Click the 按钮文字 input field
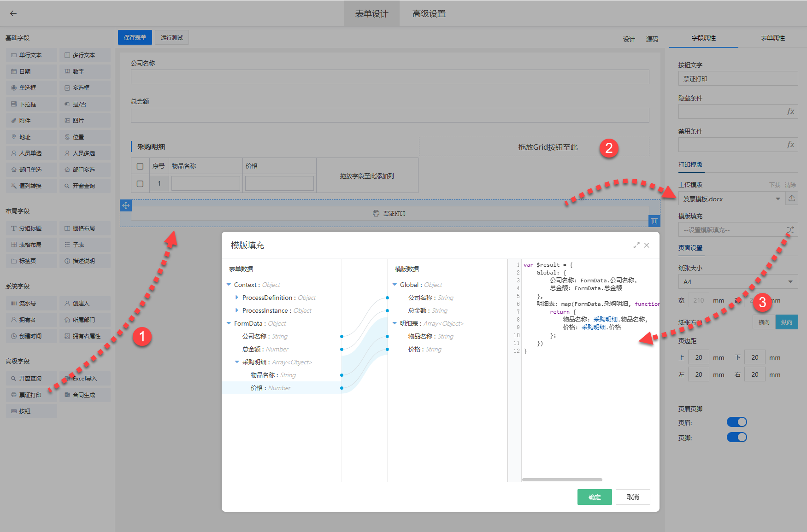The height and width of the screenshot is (532, 807). 737,79
